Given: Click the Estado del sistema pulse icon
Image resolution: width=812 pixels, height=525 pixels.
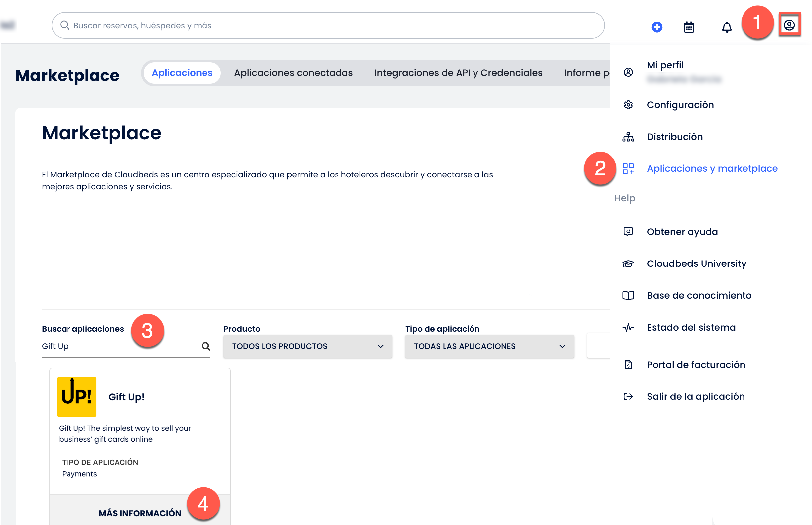Looking at the screenshot, I should point(628,327).
